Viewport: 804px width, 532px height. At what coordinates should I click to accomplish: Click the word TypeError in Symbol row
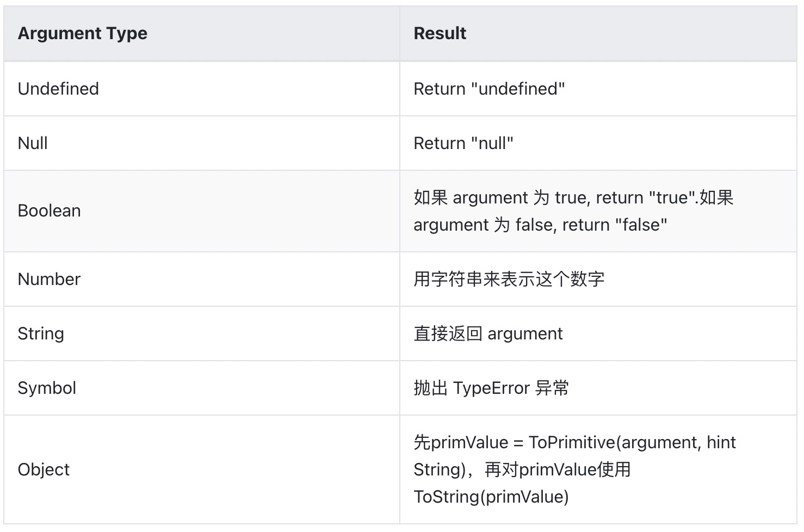click(x=491, y=388)
